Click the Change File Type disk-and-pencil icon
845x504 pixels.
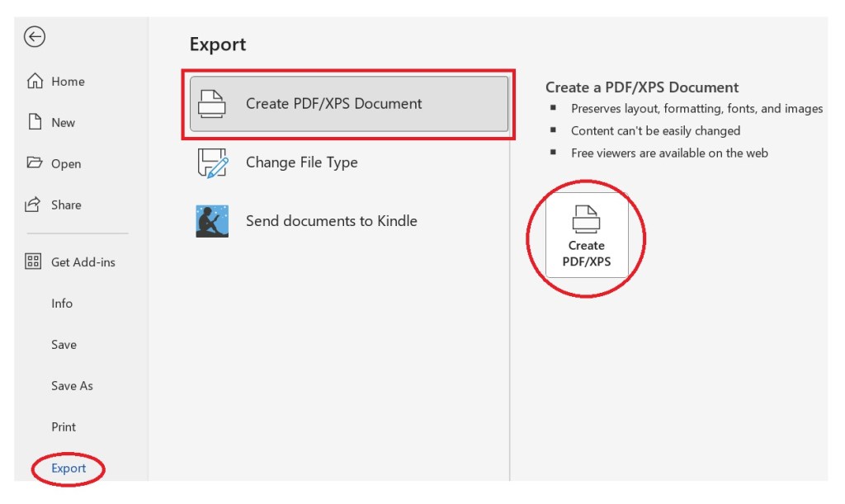212,163
